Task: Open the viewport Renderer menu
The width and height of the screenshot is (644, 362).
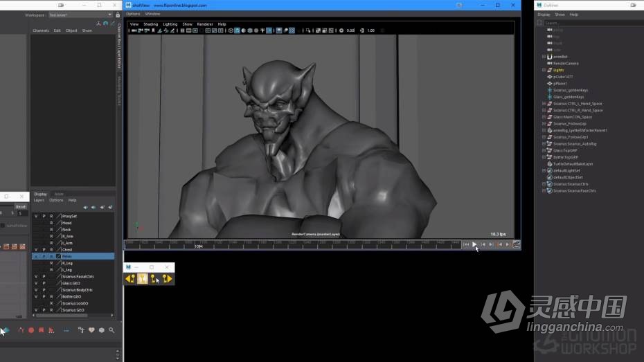Action: [x=204, y=24]
